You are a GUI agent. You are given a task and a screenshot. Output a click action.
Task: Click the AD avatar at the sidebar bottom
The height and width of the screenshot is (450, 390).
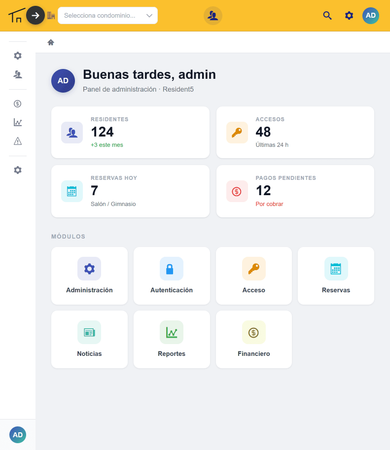18,435
